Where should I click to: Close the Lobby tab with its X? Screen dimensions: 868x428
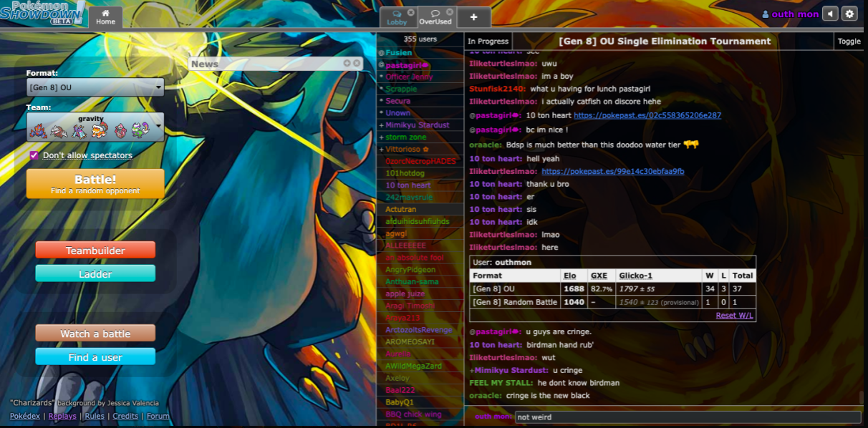[410, 12]
